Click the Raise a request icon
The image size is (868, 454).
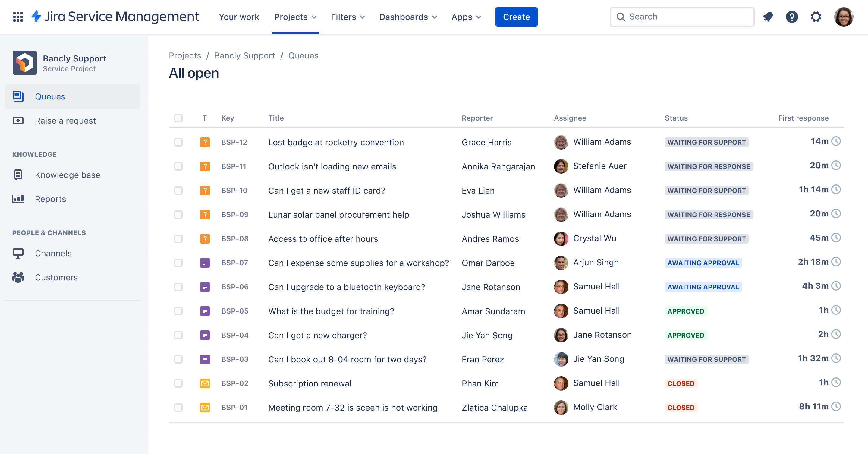click(18, 121)
